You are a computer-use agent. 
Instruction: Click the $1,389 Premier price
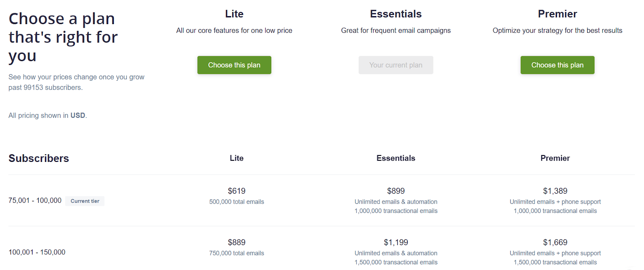(555, 191)
